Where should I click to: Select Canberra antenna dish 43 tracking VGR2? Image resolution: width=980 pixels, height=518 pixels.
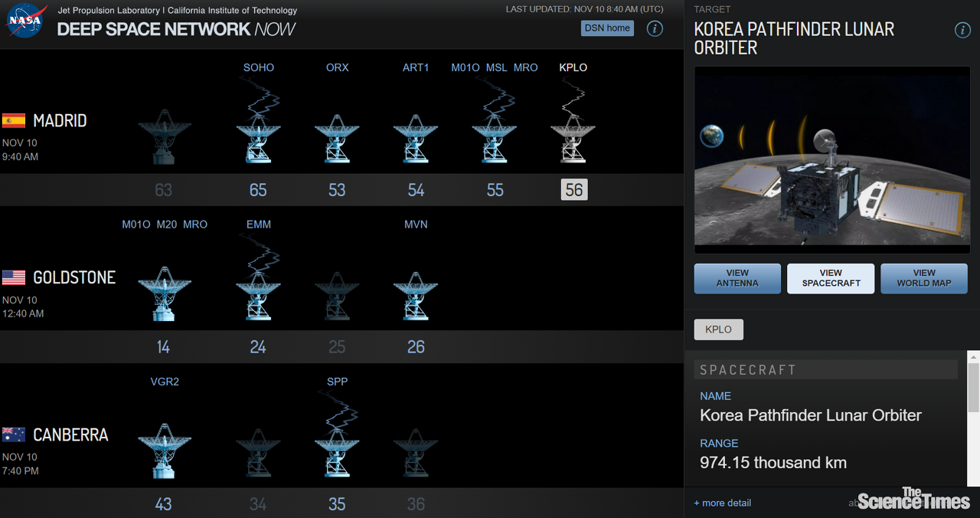tap(164, 451)
